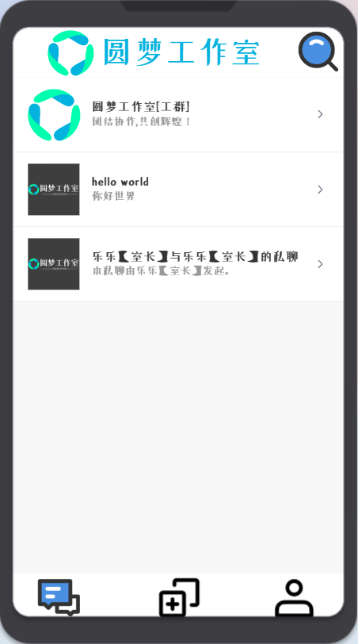Select the chat messages tab icon
Image resolution: width=358 pixels, height=644 pixels.
click(59, 596)
